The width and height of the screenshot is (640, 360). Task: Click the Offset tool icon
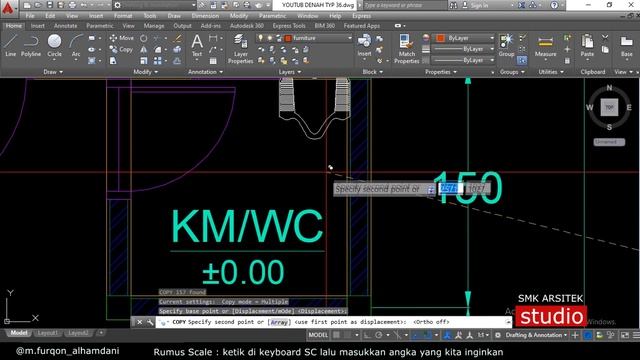(177, 61)
